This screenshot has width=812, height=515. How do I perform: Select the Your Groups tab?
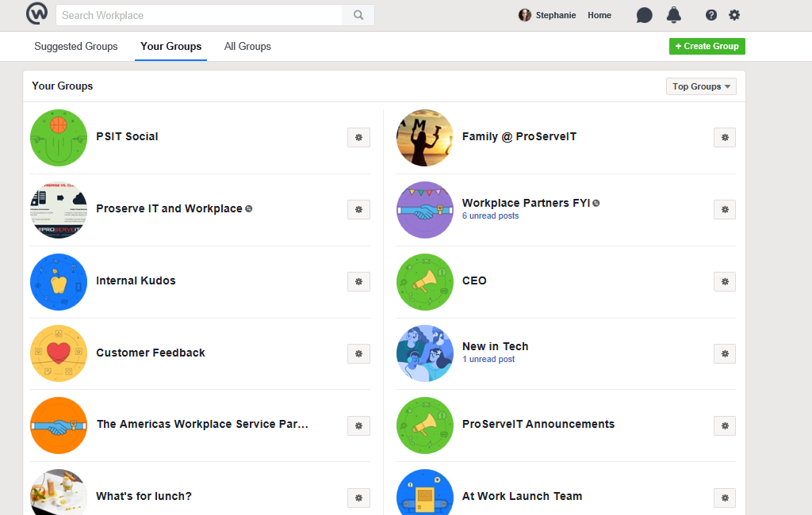coord(171,46)
